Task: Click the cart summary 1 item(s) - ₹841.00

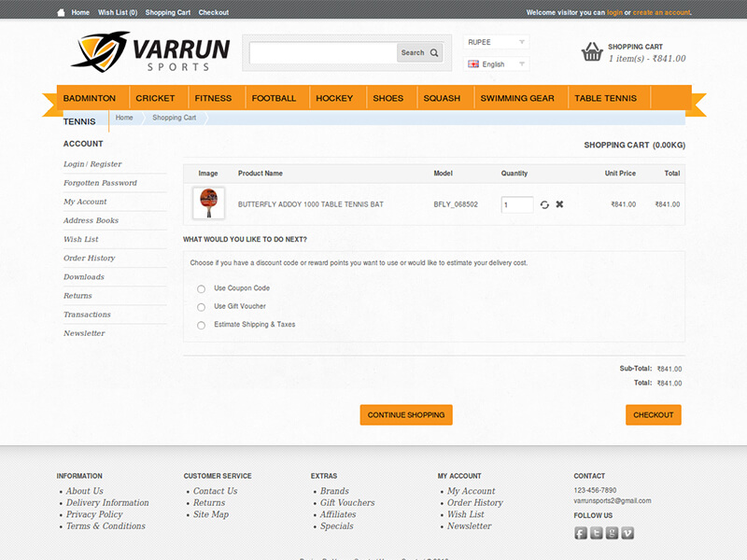Action: [647, 59]
